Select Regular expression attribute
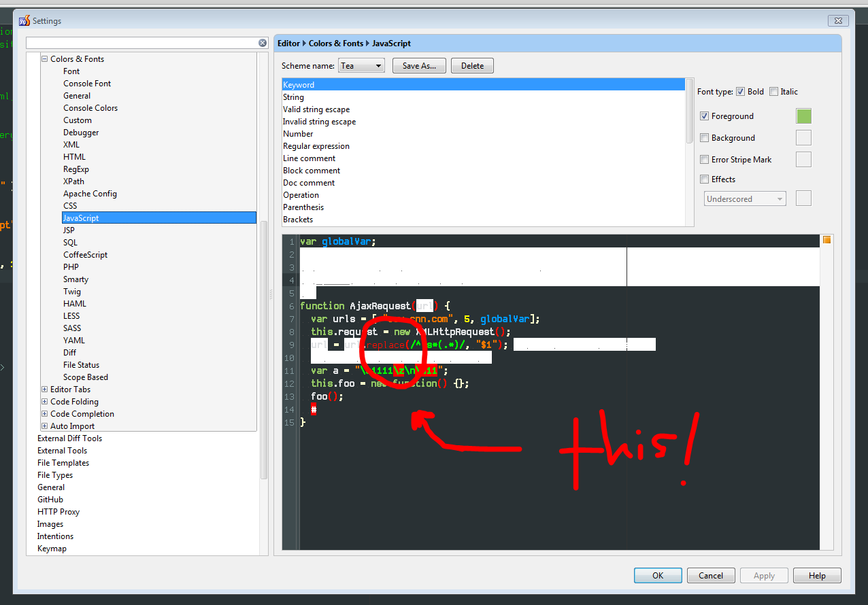Screen dimensions: 868x605 [x=484, y=146]
